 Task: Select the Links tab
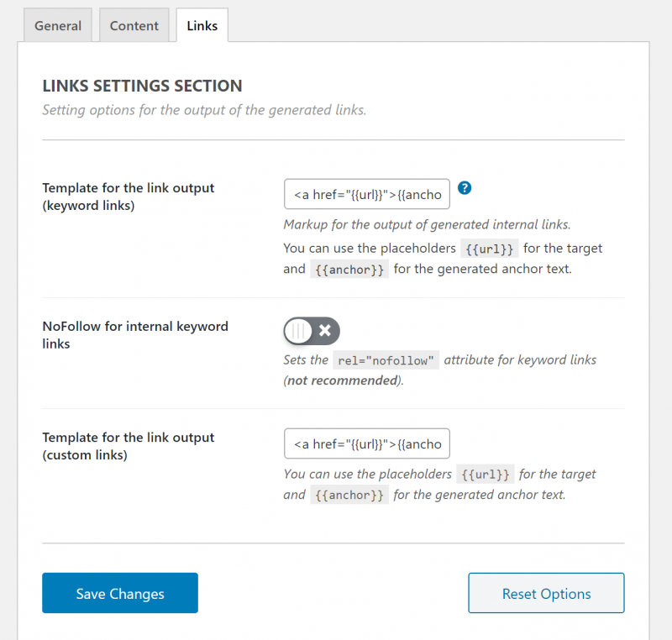pyautogui.click(x=202, y=25)
